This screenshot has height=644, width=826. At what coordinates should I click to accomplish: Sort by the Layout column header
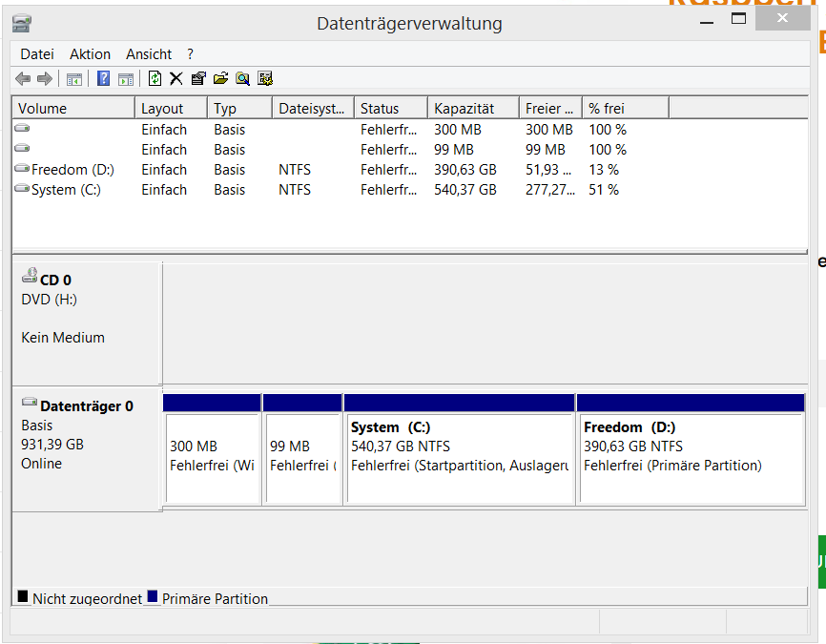(171, 108)
